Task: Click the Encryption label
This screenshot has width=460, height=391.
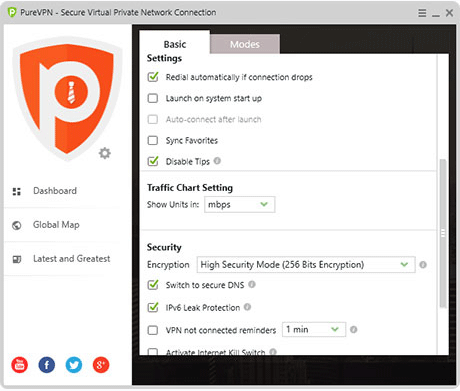Action: (168, 265)
